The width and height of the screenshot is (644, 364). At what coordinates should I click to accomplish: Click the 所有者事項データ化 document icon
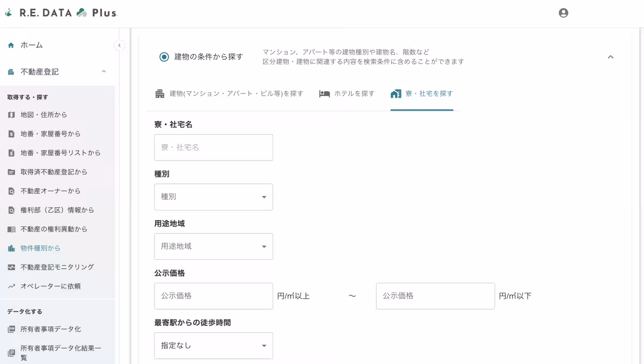[x=11, y=329]
